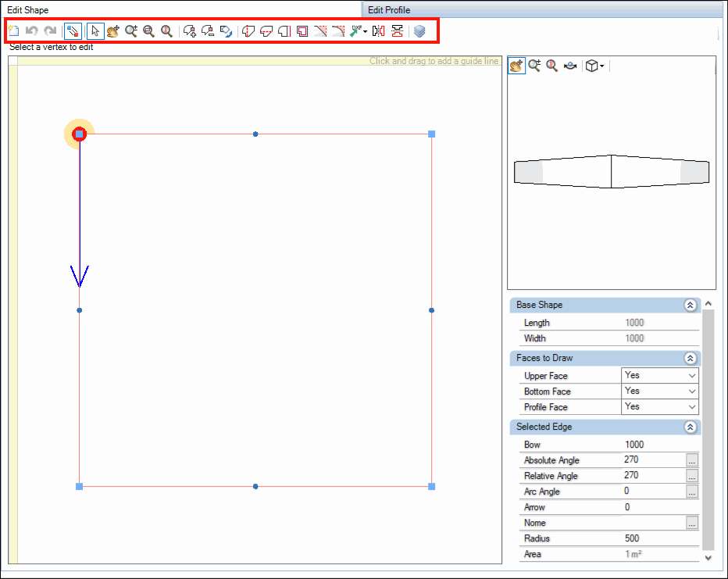Select the Pan hand tool in shape toolbar
The width and height of the screenshot is (728, 579).
(112, 31)
